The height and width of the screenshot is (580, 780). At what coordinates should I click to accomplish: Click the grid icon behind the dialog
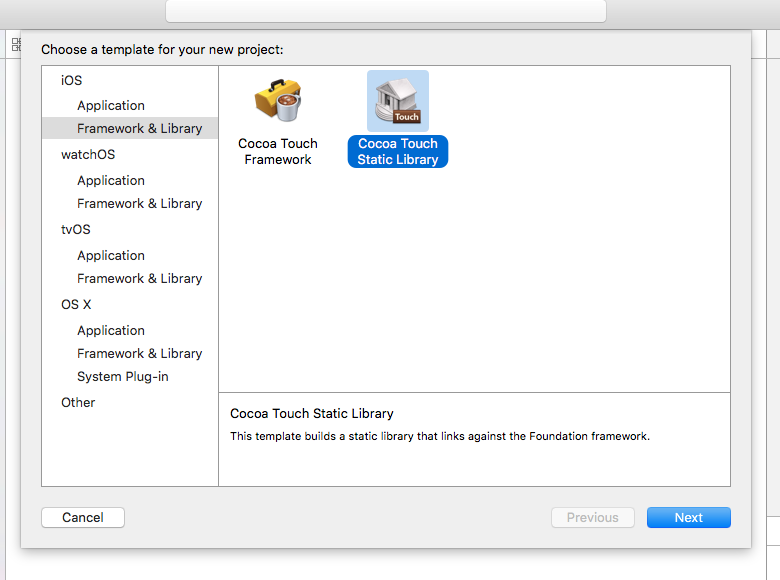[x=16, y=44]
